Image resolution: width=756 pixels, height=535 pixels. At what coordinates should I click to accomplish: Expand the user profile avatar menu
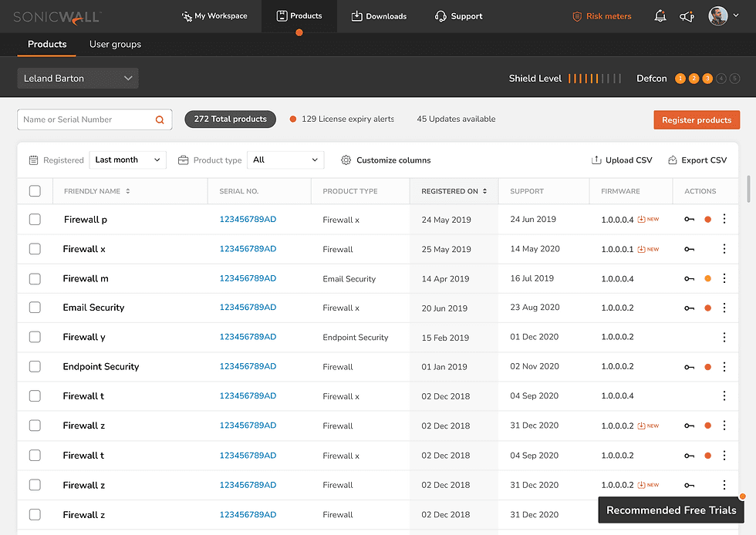[724, 16]
